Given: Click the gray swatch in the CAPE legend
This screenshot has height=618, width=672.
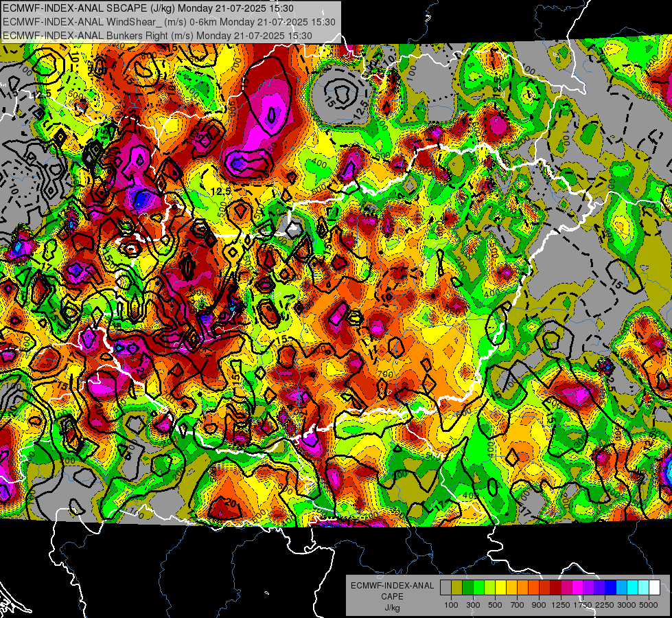Looking at the screenshot, I should click(445, 587).
